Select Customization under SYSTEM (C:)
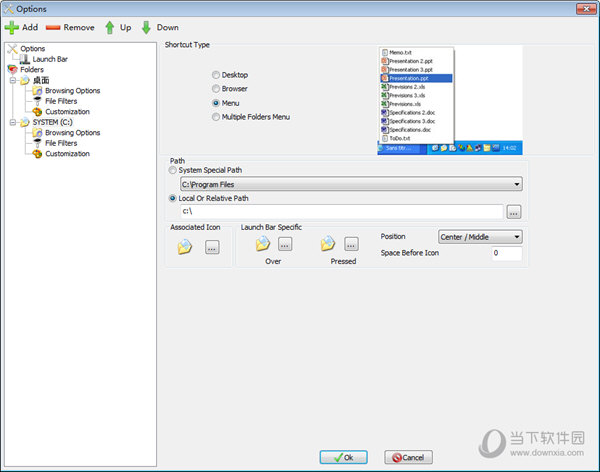 (67, 154)
